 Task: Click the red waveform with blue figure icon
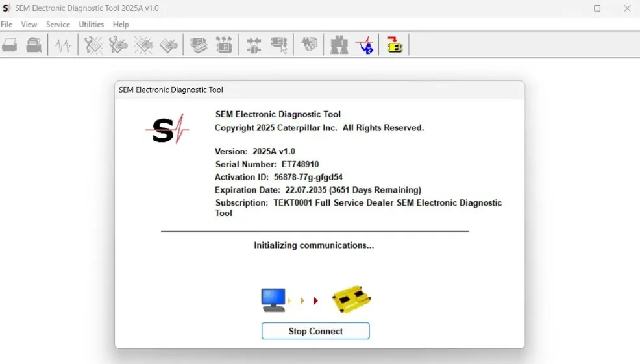[365, 45]
